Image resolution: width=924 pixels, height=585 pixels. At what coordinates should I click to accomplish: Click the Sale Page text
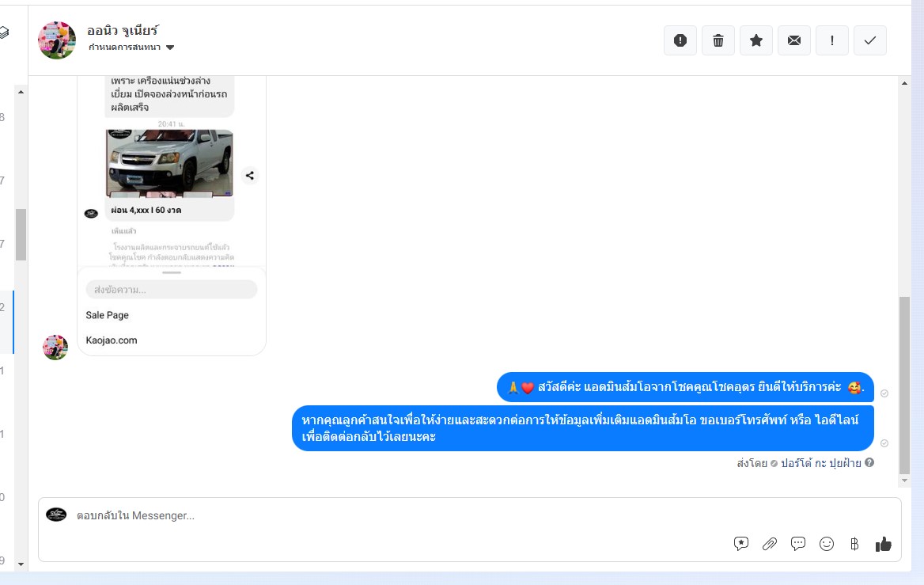coord(108,316)
